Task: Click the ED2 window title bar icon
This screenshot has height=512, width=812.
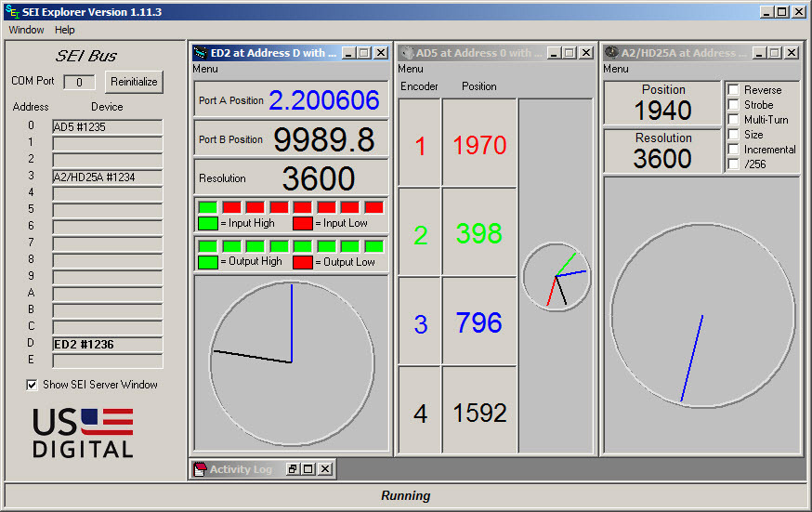Action: click(x=200, y=53)
